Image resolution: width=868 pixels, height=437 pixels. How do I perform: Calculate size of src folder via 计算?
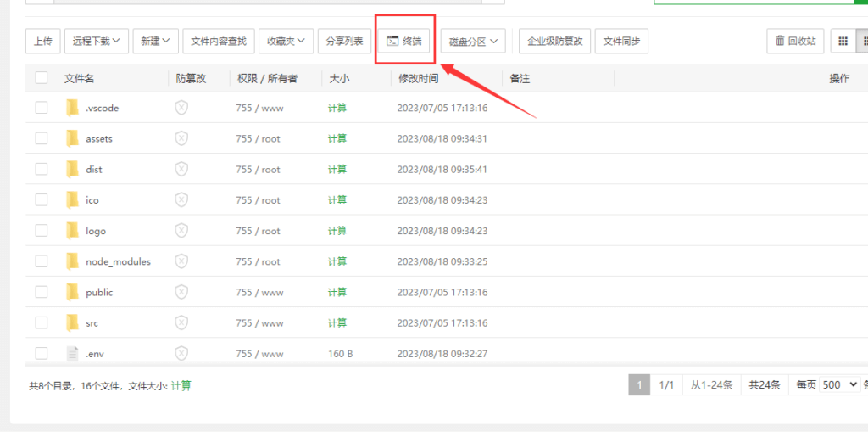tap(337, 322)
